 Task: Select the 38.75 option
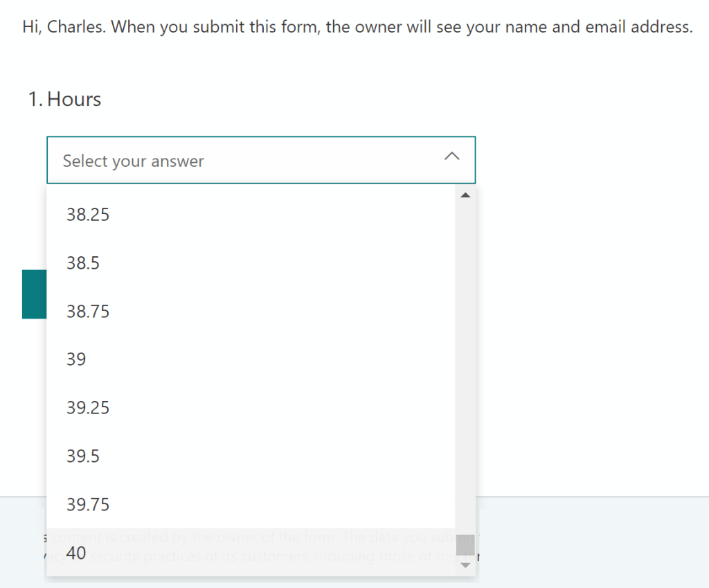click(x=88, y=312)
